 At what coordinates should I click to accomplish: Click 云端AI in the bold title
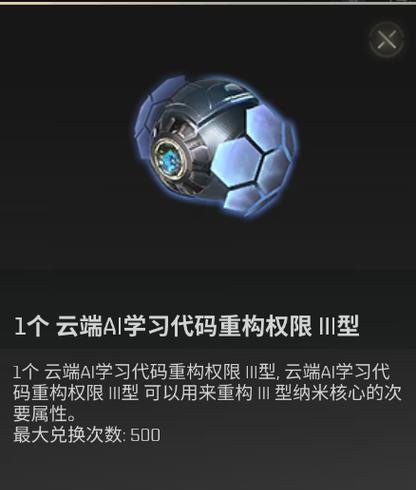[x=89, y=326]
